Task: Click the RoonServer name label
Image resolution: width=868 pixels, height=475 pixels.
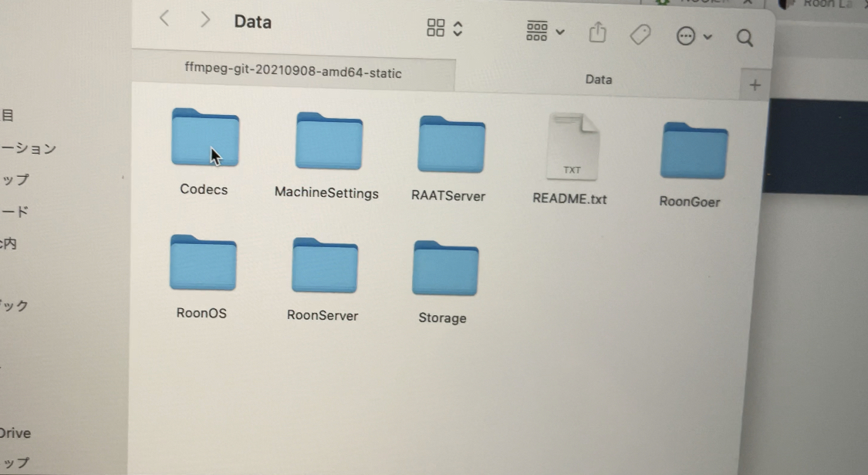Action: [323, 315]
